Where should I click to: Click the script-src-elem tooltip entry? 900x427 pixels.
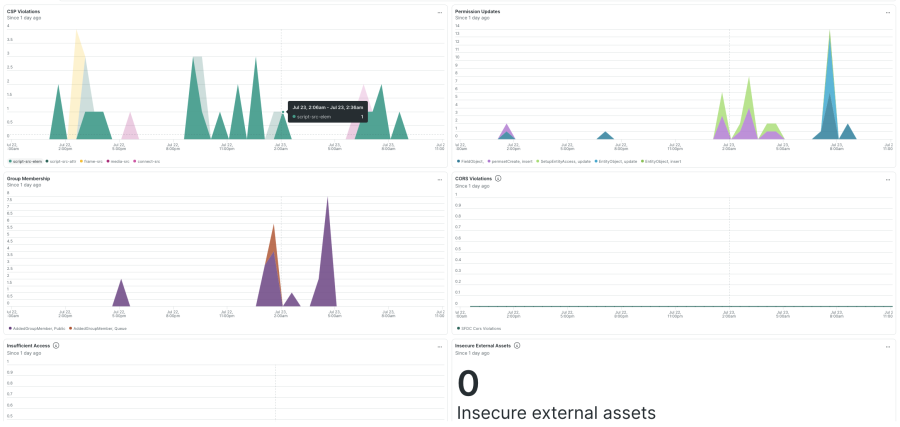[328, 117]
